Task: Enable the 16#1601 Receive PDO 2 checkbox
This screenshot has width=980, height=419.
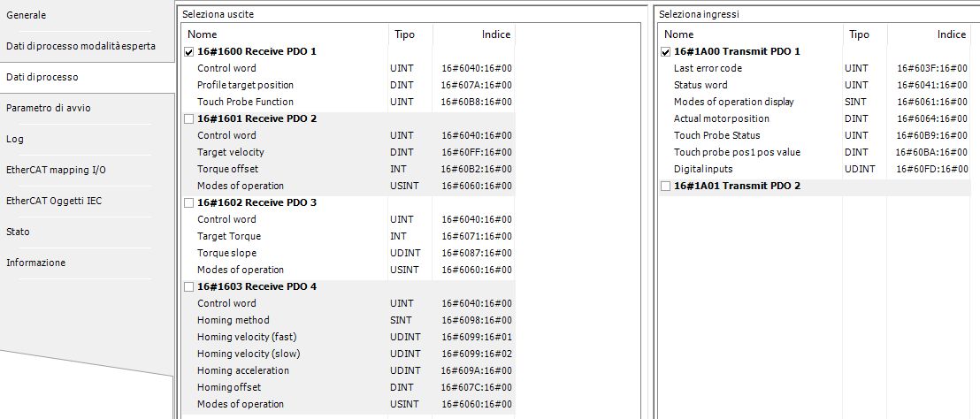Action: (189, 119)
